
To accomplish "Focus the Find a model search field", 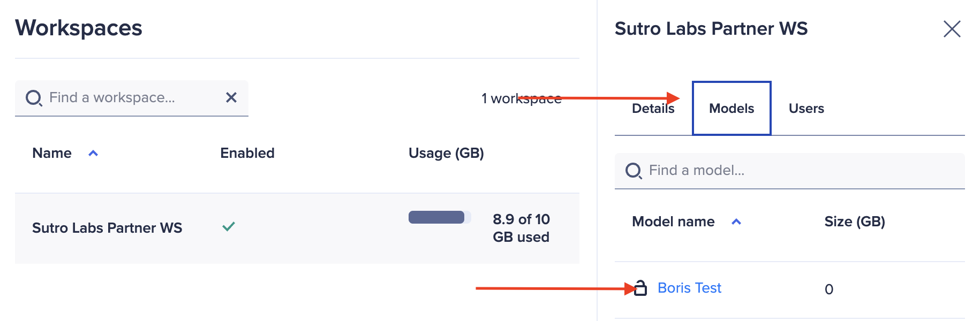I will 798,171.
